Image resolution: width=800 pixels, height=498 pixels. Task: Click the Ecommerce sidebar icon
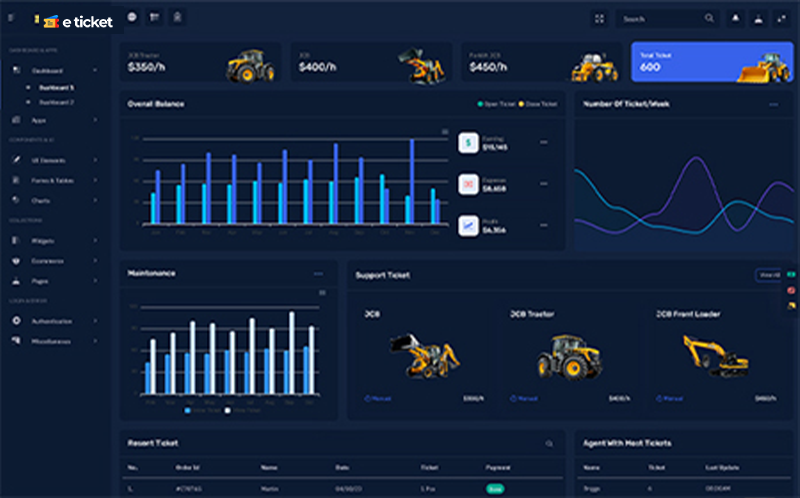(x=16, y=261)
